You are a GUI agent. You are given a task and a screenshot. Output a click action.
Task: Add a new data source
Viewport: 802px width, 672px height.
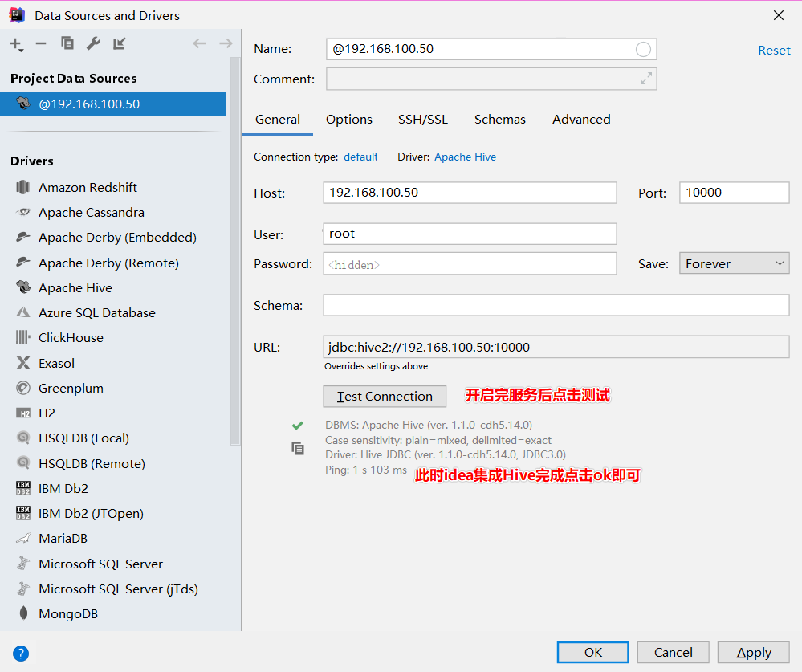click(x=15, y=44)
